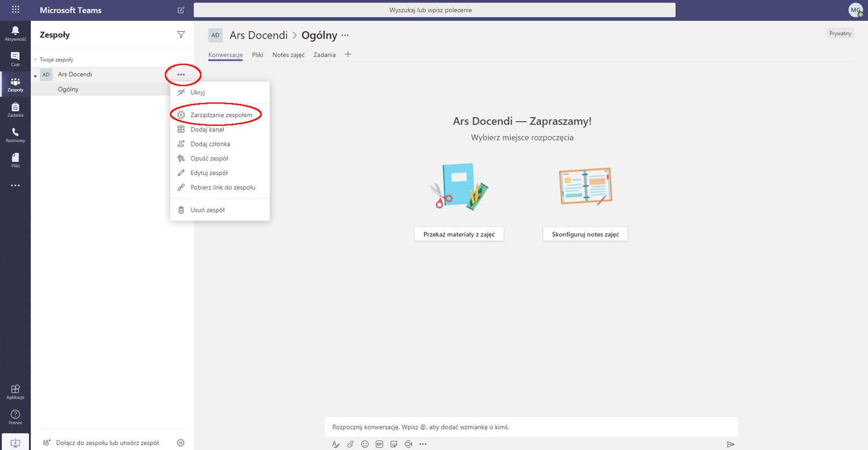Viewport: 868px width, 450px height.
Task: Open Pomoc help in the left rail
Action: tap(16, 417)
